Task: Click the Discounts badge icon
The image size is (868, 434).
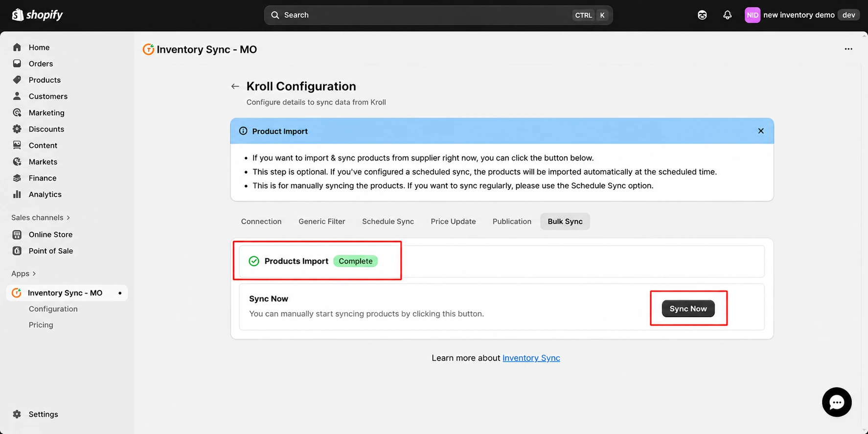Action: pos(17,129)
